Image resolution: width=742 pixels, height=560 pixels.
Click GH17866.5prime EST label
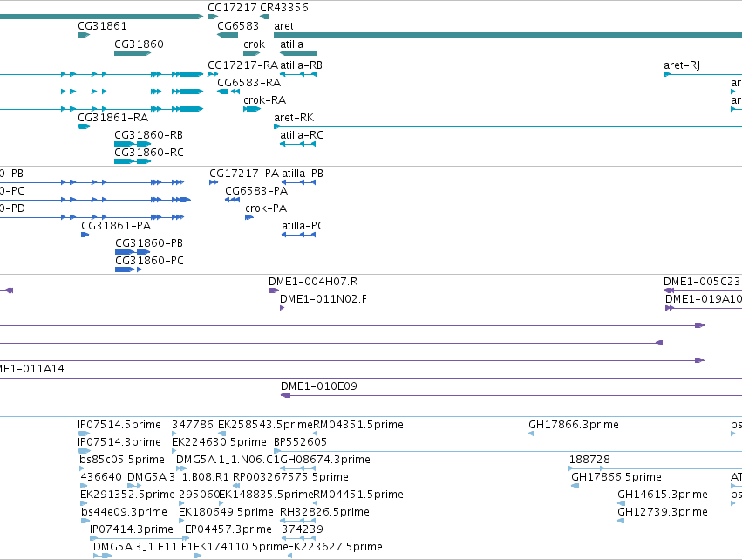pyautogui.click(x=616, y=477)
